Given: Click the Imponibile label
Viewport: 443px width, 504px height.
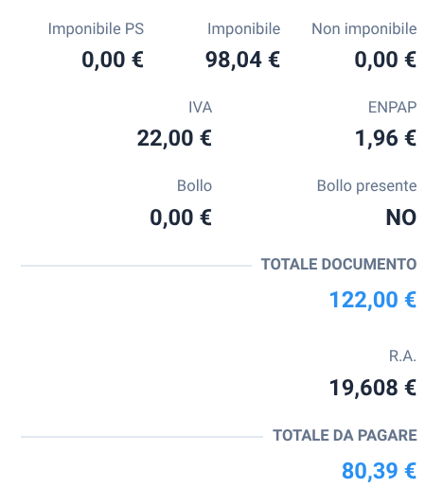Looking at the screenshot, I should pos(244,29).
